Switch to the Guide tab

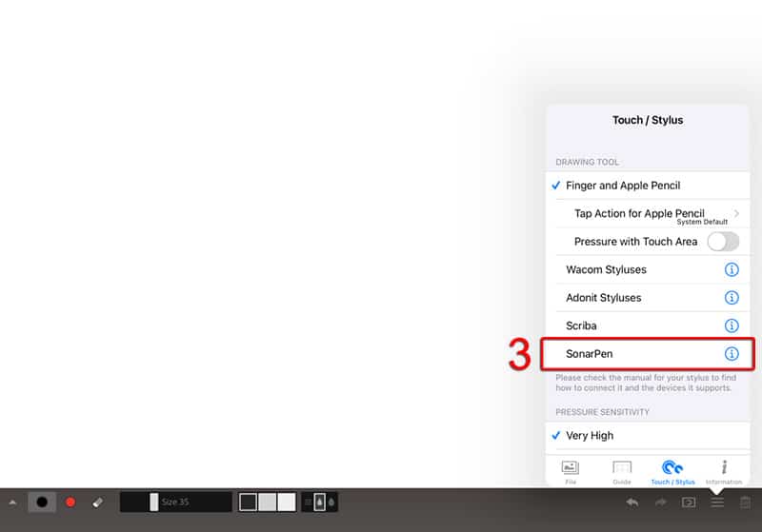[x=622, y=471]
